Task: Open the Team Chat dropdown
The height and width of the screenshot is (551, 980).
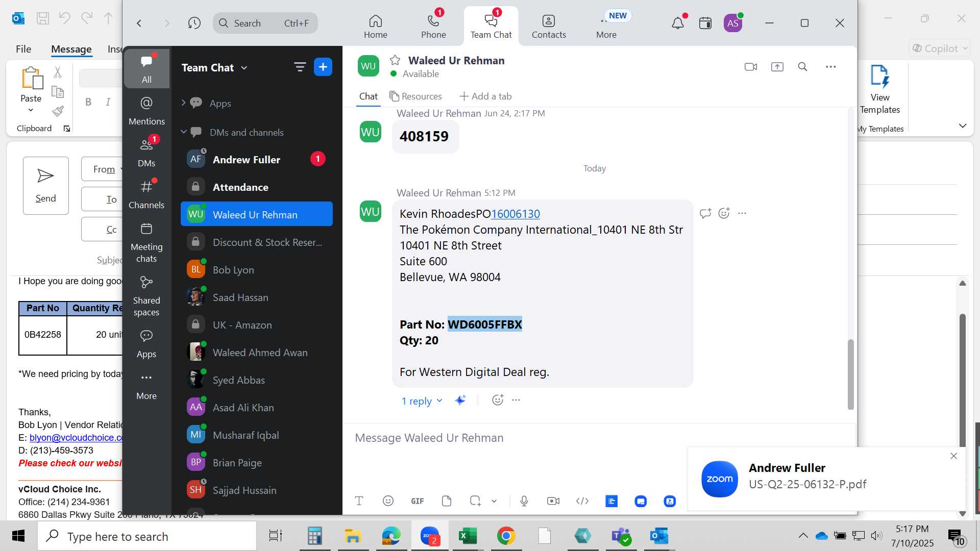Action: point(214,67)
